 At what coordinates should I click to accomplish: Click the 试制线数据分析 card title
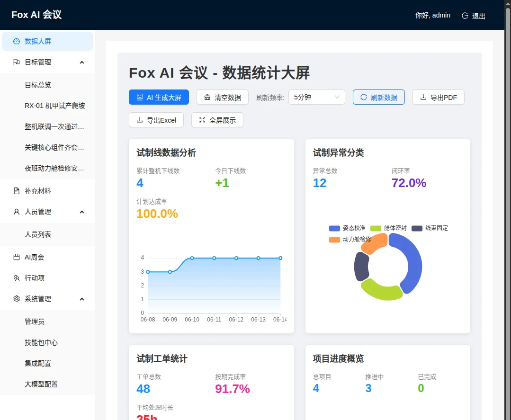tap(166, 152)
